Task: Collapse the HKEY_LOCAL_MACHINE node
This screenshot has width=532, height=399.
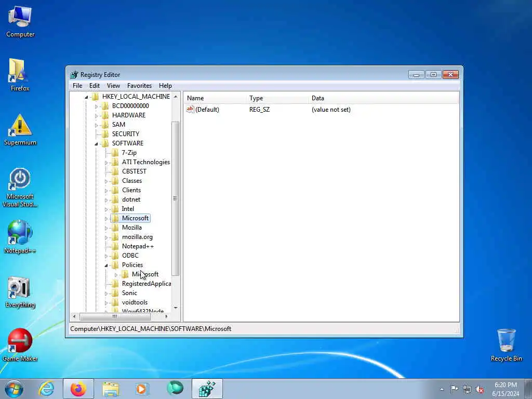Action: coord(86,97)
